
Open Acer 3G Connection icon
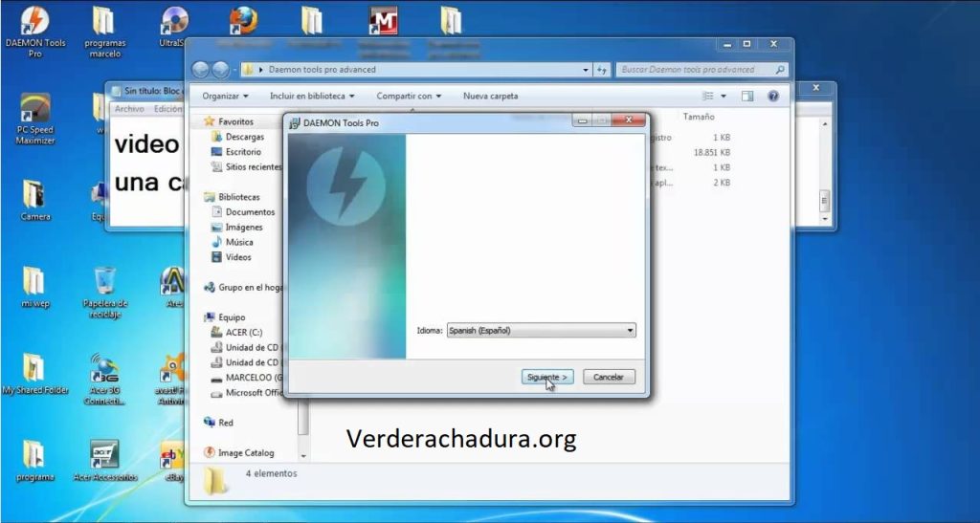(104, 379)
